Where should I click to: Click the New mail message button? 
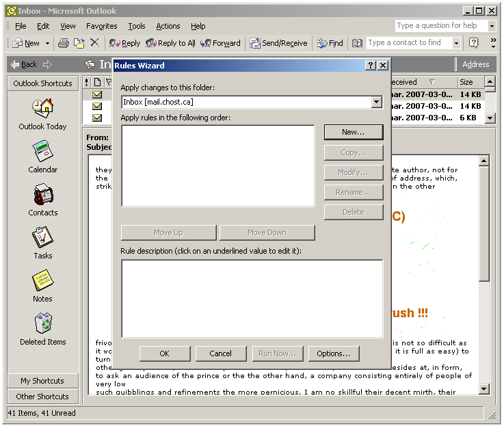26,43
